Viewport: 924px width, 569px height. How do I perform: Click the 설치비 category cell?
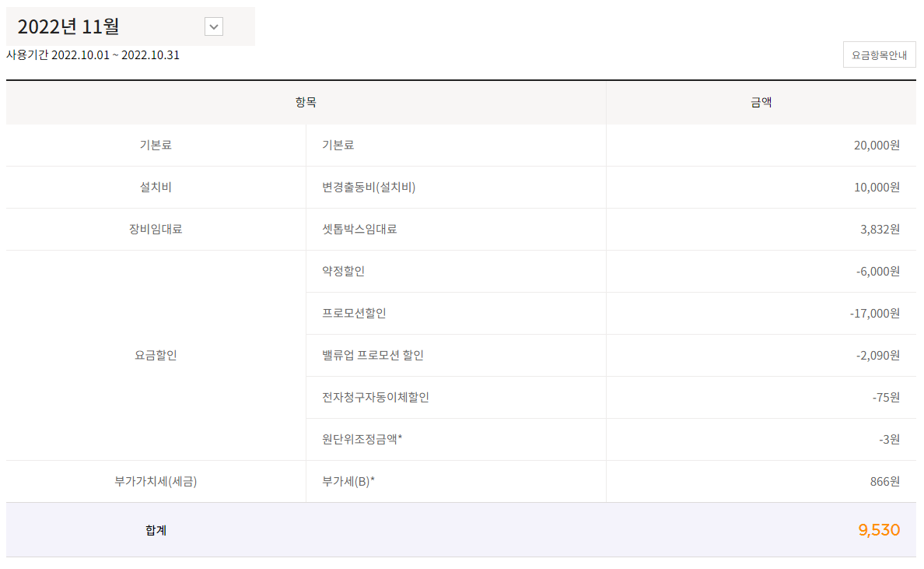click(156, 188)
